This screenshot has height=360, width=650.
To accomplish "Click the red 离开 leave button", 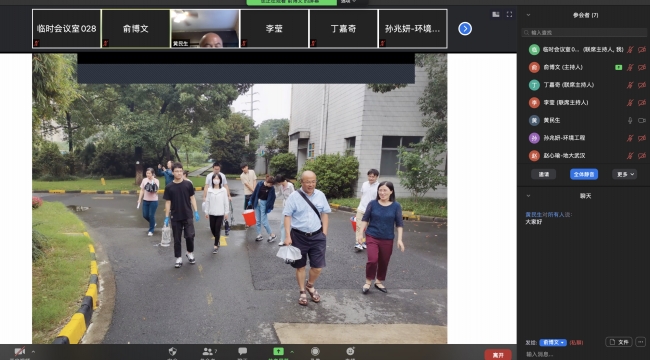I will coord(498,355).
